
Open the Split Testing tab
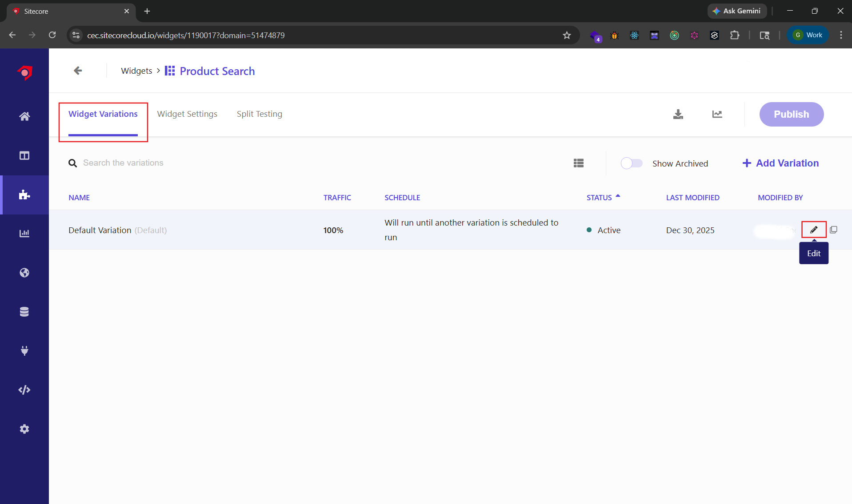point(259,114)
